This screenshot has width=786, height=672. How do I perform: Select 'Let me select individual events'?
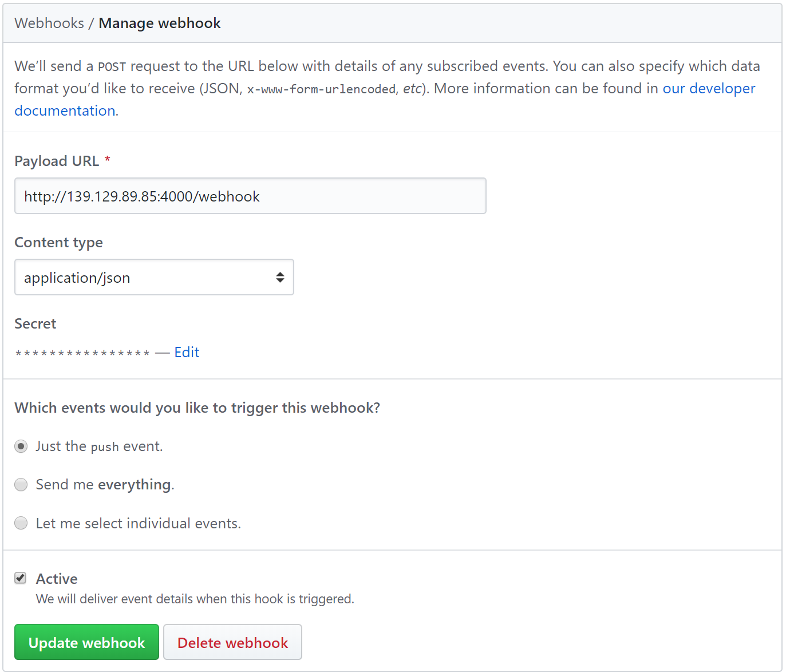(x=21, y=523)
